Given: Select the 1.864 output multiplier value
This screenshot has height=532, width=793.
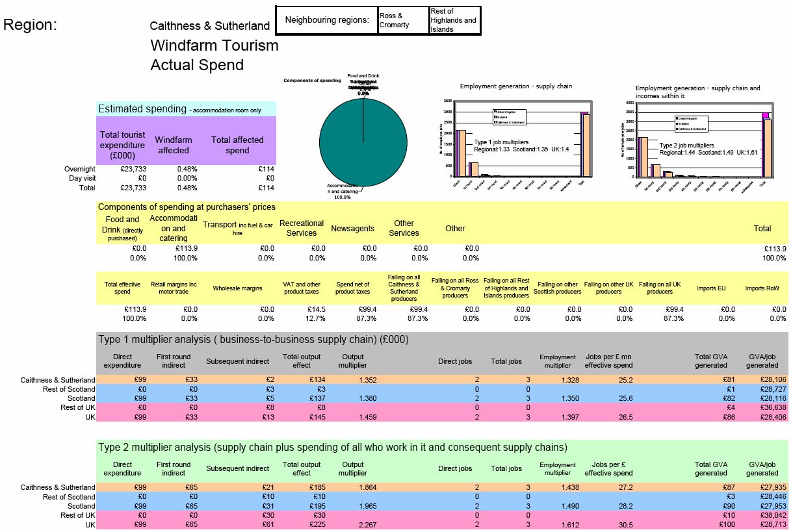Looking at the screenshot, I should 367,487.
